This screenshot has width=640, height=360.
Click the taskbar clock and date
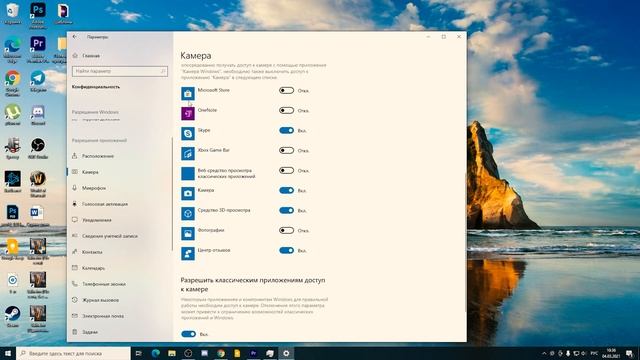[611, 353]
